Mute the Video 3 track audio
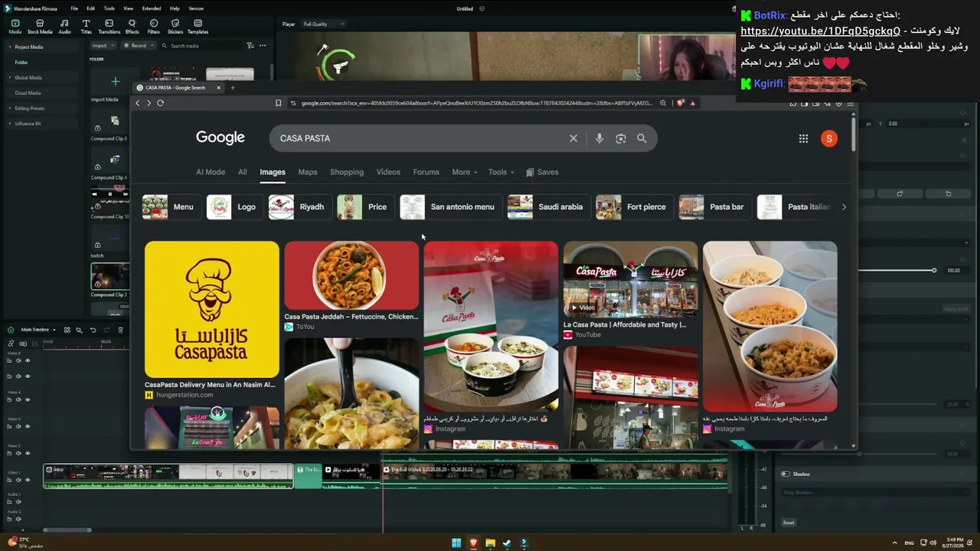Image resolution: width=980 pixels, height=551 pixels. tap(18, 426)
